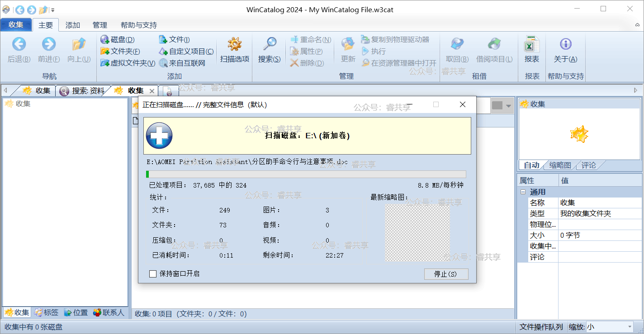
Task: Open the Report 报表 Excel icon
Action: click(x=532, y=44)
